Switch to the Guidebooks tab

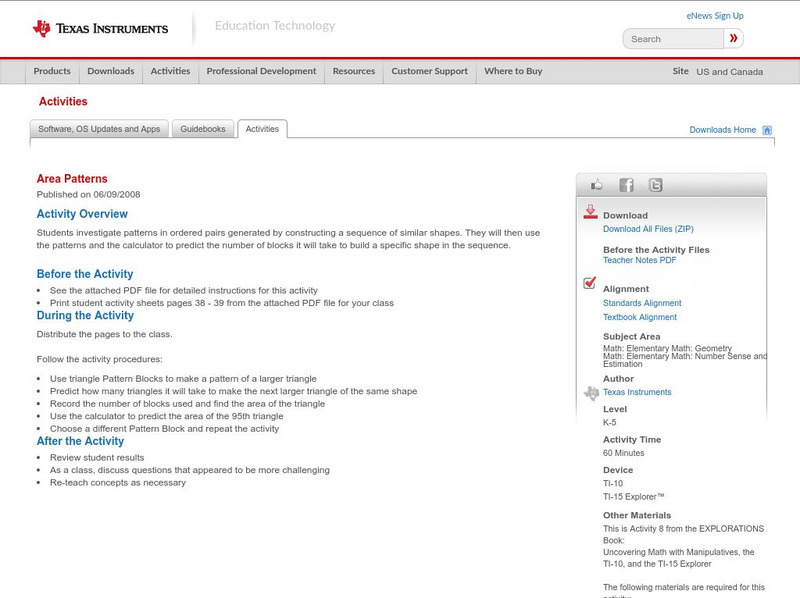(x=204, y=129)
